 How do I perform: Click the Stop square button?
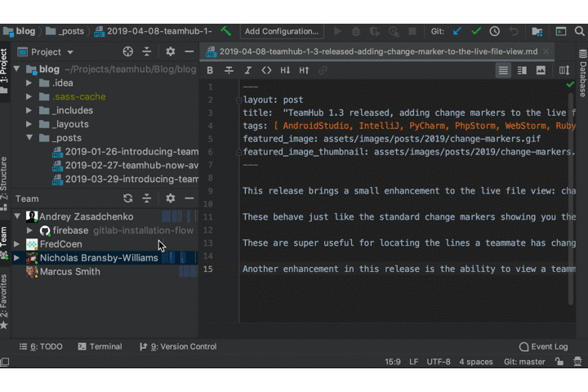(x=412, y=31)
